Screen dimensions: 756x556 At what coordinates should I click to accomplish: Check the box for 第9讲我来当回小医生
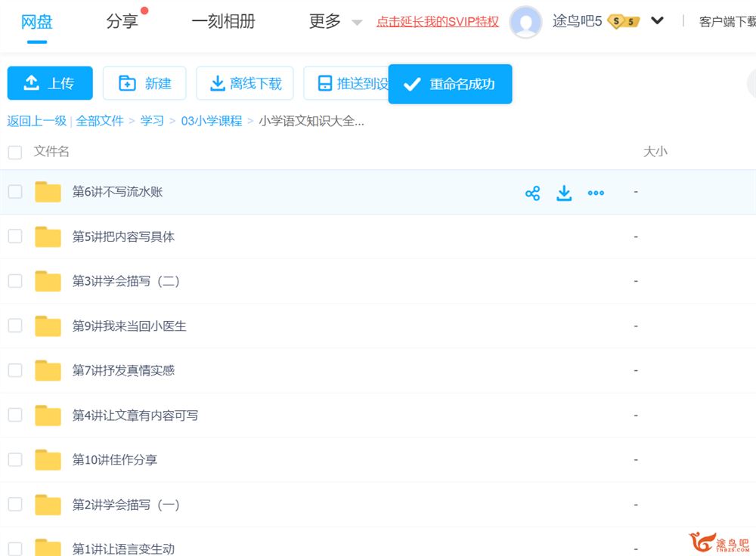pyautogui.click(x=15, y=326)
